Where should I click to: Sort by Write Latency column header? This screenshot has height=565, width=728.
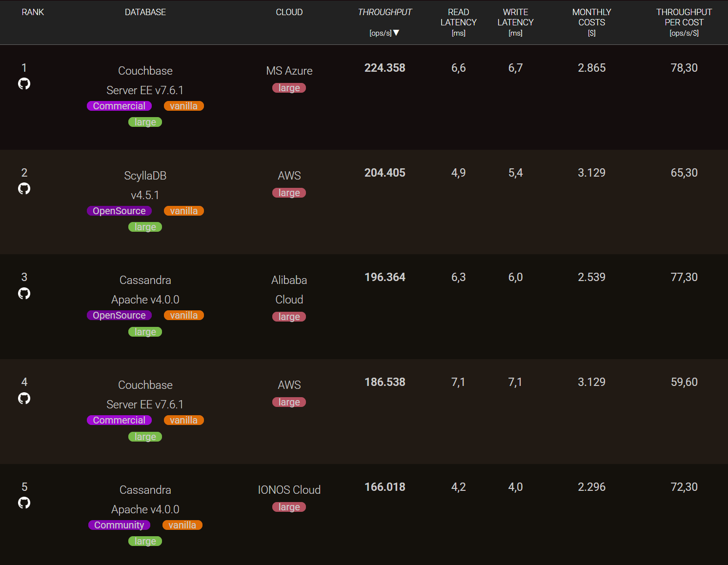515,18
